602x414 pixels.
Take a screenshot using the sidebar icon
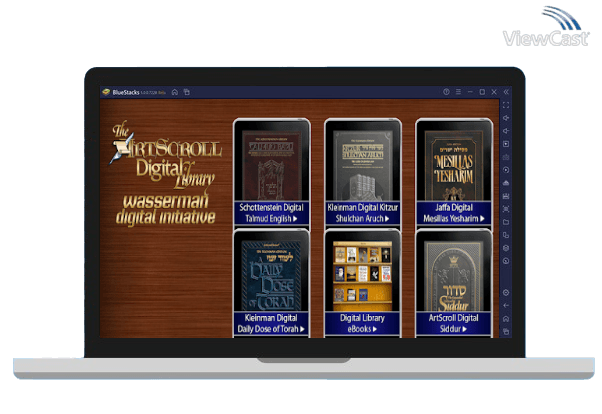click(506, 209)
